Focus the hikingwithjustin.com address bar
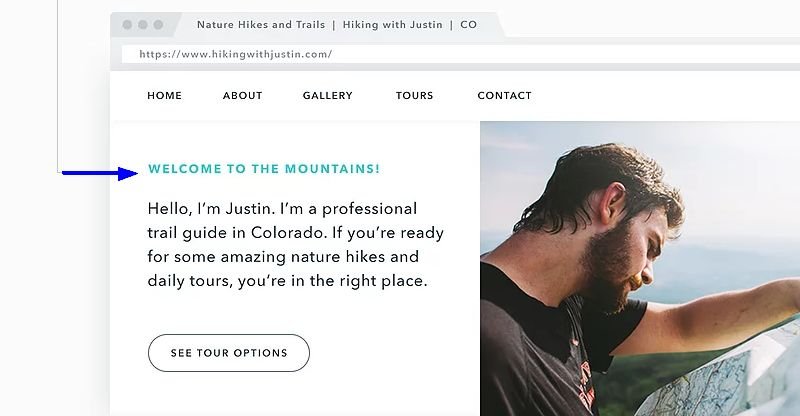 pyautogui.click(x=461, y=54)
